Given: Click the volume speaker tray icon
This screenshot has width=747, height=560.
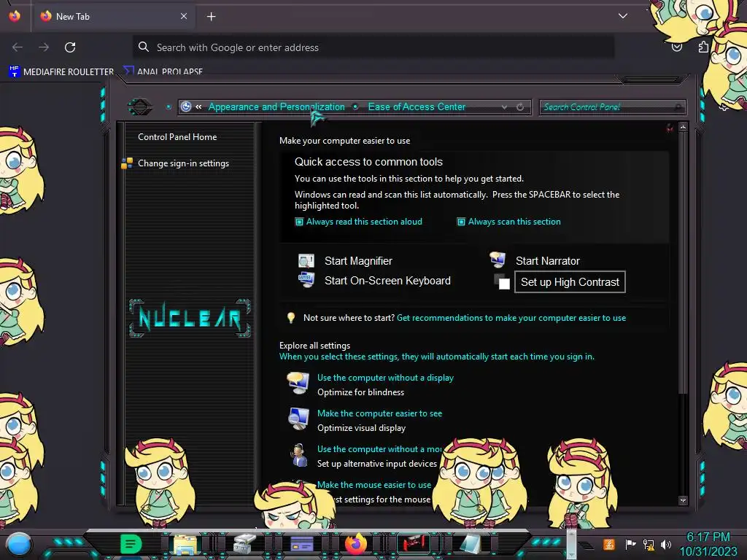Looking at the screenshot, I should [666, 544].
